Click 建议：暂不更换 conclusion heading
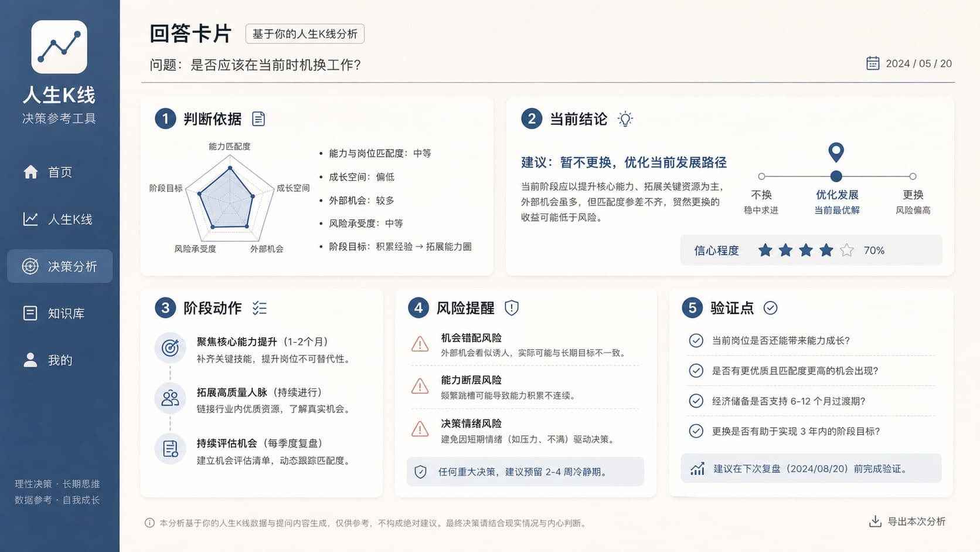 (624, 162)
